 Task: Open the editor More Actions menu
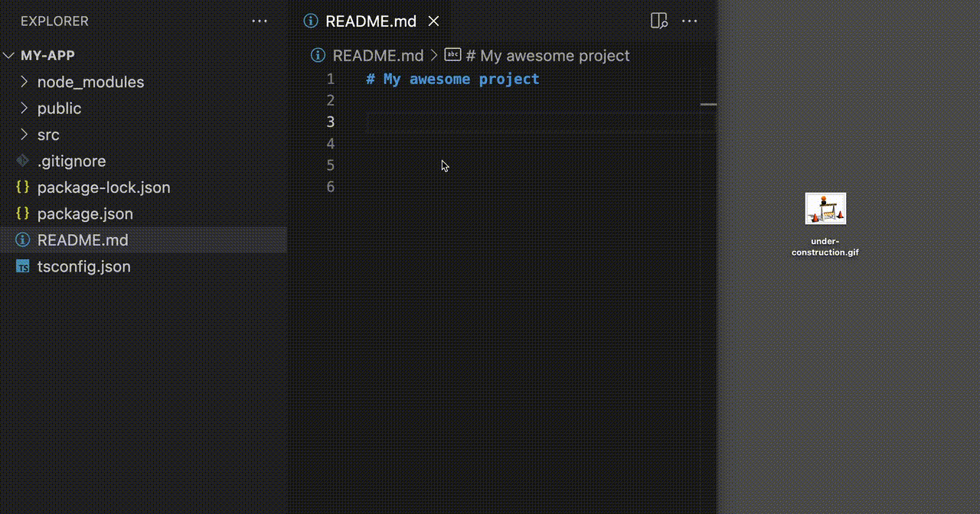tap(690, 21)
